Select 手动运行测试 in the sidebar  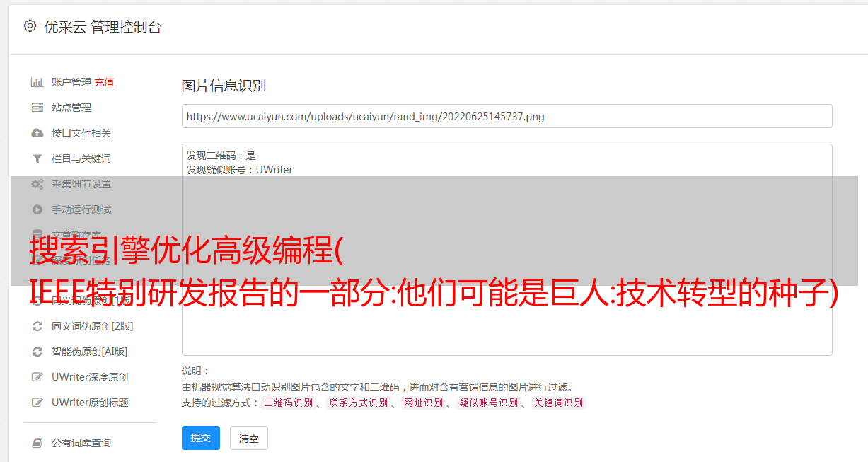pos(81,209)
